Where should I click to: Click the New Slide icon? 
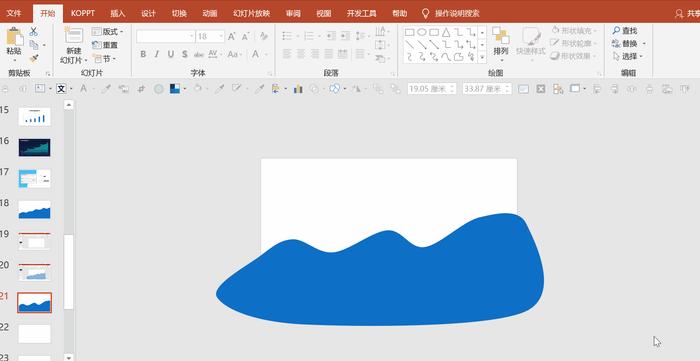point(74,36)
